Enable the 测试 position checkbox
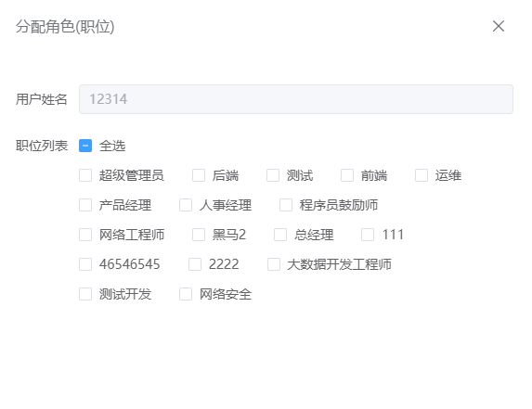Screen dimensions: 532x409 pyautogui.click(x=273, y=175)
